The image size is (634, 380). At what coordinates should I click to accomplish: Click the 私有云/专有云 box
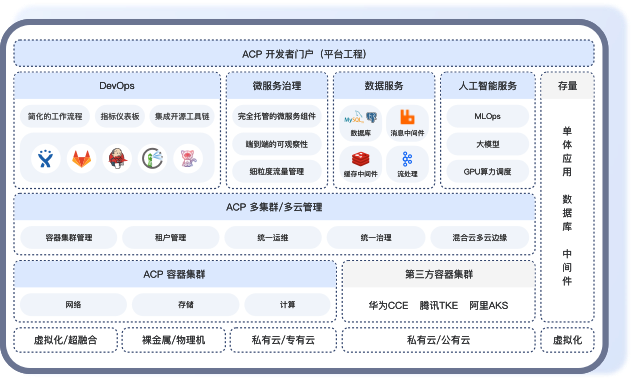tap(283, 340)
